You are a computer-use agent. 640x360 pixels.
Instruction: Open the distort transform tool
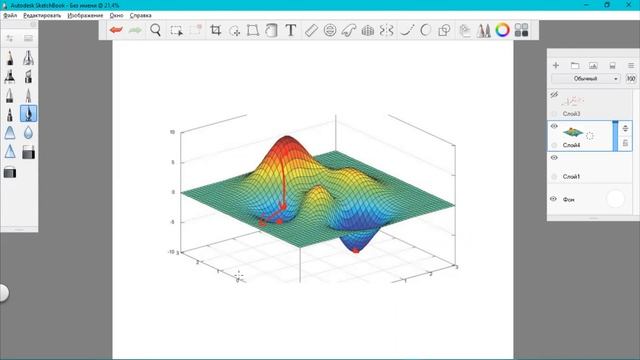tap(253, 30)
